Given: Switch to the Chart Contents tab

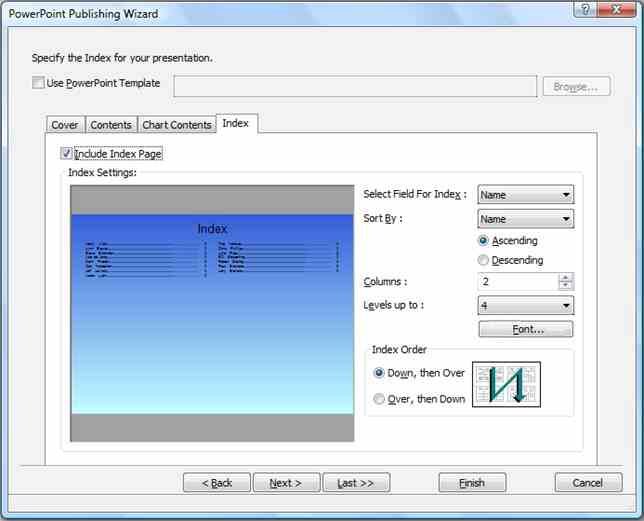Looking at the screenshot, I should tap(177, 125).
